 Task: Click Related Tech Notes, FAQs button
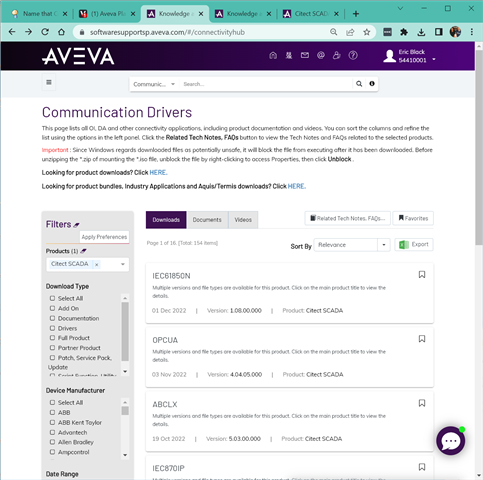click(347, 218)
